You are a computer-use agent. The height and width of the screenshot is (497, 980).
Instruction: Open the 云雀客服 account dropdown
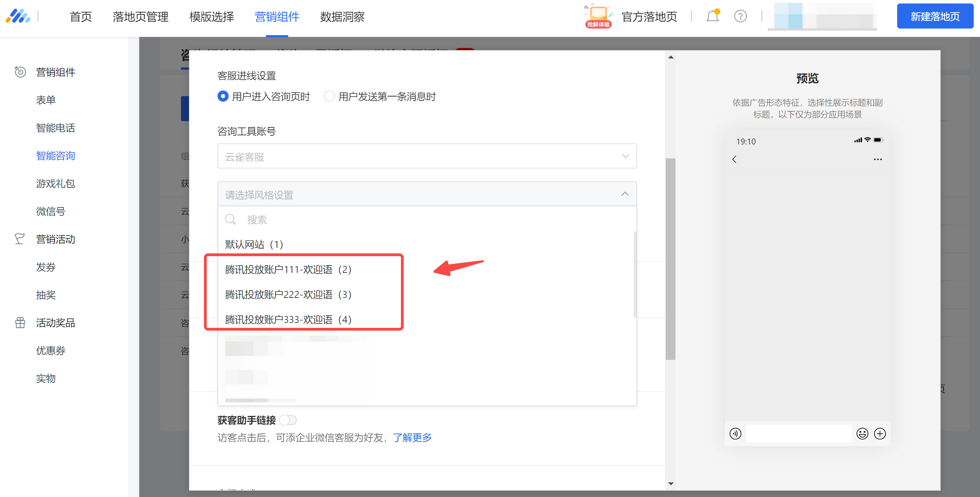(x=427, y=156)
